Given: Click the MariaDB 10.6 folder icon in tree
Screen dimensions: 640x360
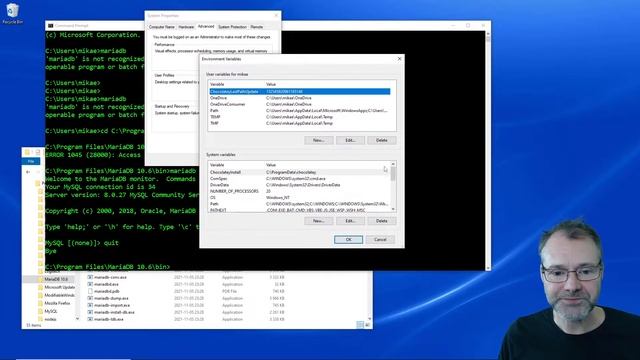Looking at the screenshot, I should pyautogui.click(x=40, y=279).
